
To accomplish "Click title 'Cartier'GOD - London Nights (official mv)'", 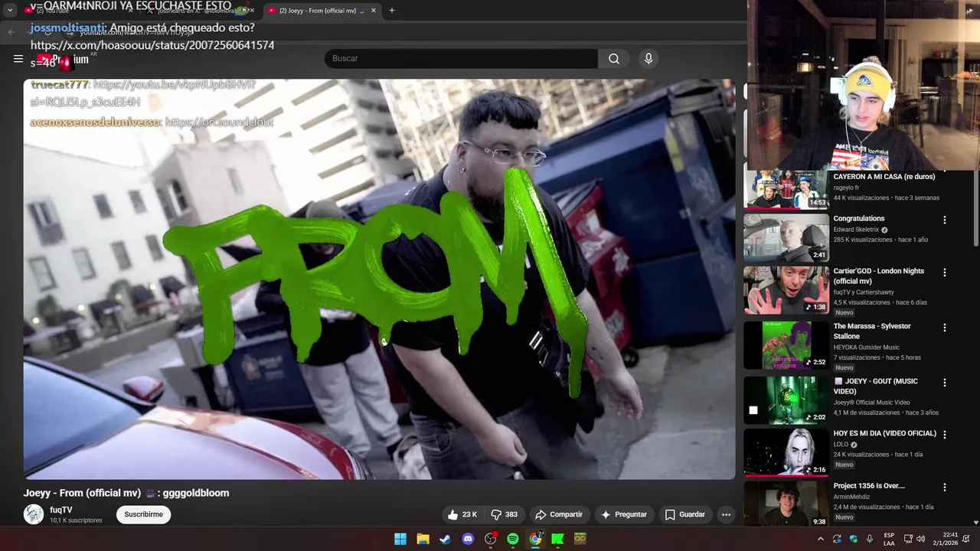I will click(879, 276).
